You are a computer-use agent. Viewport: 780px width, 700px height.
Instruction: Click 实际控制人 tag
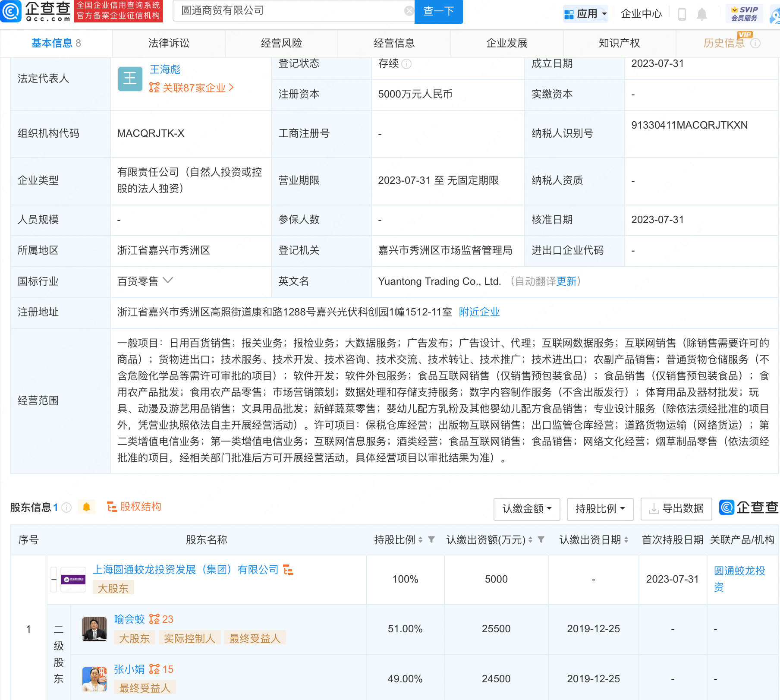coord(189,638)
